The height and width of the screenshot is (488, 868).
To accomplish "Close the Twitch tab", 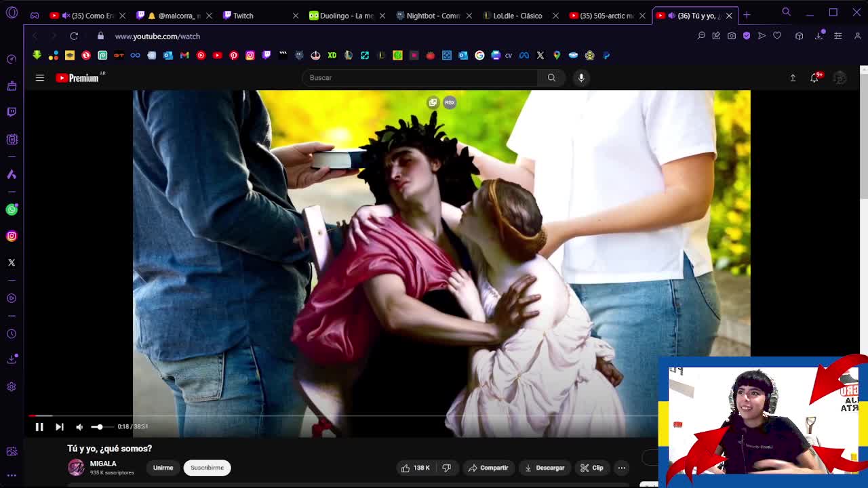I will tap(296, 16).
